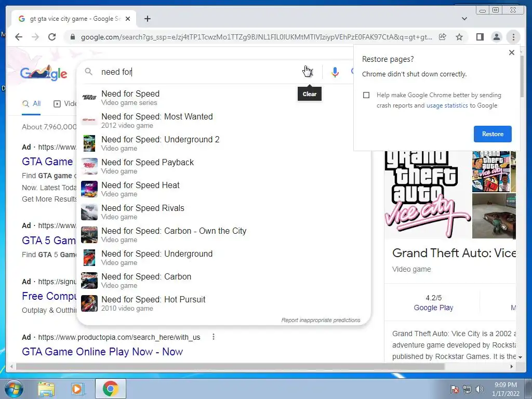Image resolution: width=532 pixels, height=399 pixels.
Task: Click the Restore button
Action: pos(493,134)
